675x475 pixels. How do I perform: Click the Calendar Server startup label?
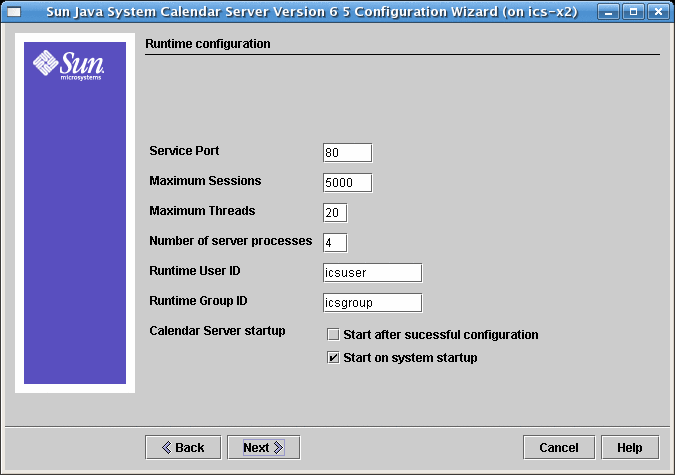pos(217,331)
